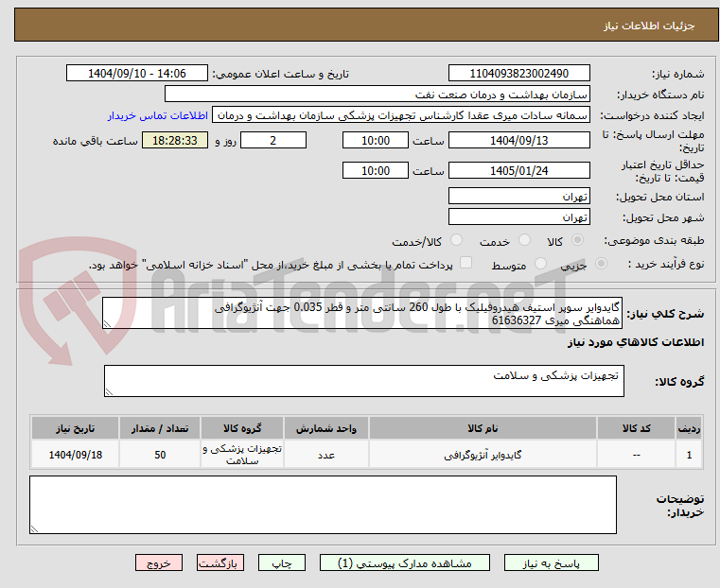Screen dimensions: 720x588
Task: Click the واحد شمارش column header
Action: (326, 428)
